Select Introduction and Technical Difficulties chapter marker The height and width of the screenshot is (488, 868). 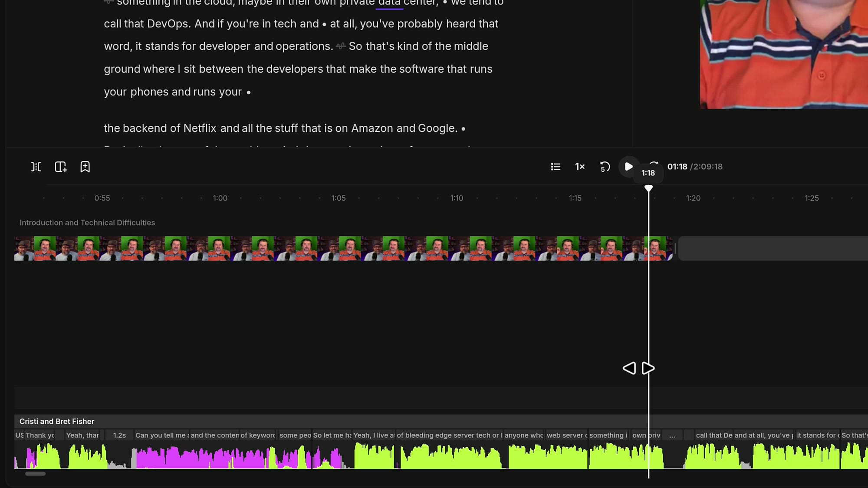point(87,223)
